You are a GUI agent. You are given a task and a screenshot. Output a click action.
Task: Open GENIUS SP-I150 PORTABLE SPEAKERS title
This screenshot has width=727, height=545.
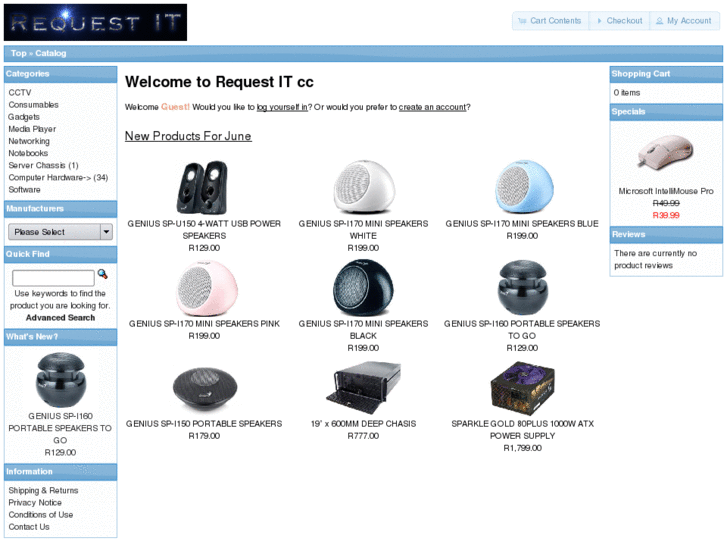(204, 424)
